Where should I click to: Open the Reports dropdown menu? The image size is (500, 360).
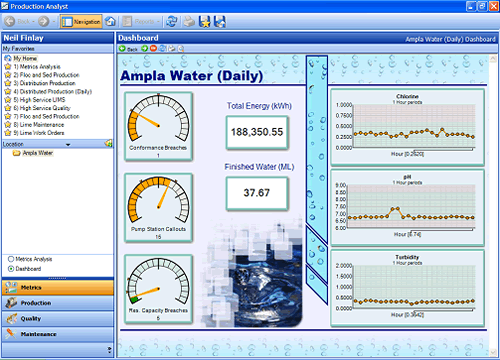click(x=141, y=22)
